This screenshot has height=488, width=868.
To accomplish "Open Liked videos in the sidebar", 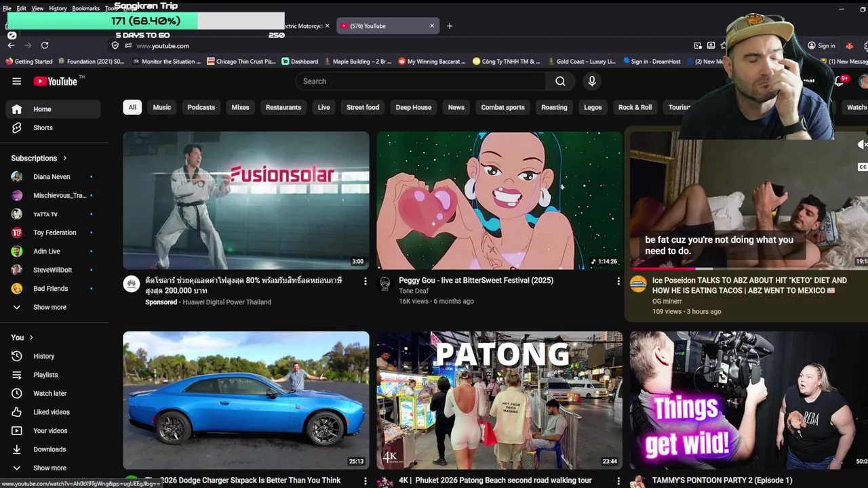I will tap(53, 412).
